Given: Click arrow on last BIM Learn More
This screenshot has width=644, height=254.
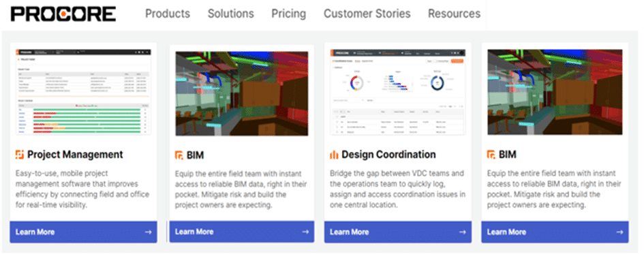Looking at the screenshot, I should (619, 232).
